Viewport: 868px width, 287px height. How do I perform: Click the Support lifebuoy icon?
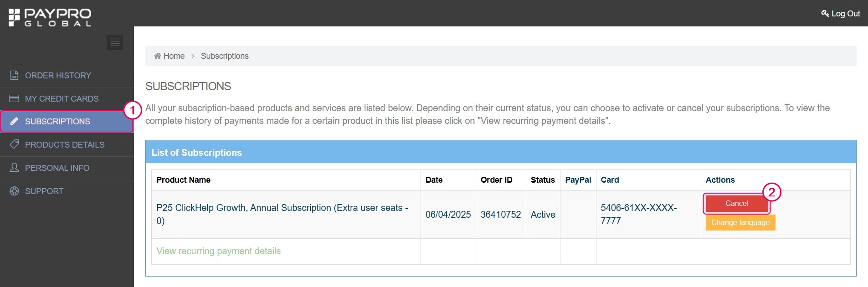pyautogui.click(x=15, y=191)
